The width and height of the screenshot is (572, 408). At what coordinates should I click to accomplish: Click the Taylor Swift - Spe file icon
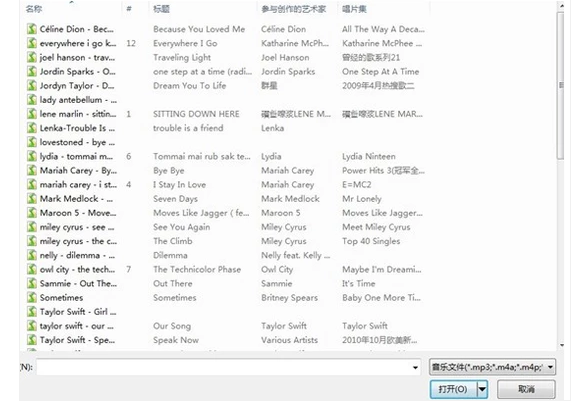click(32, 340)
